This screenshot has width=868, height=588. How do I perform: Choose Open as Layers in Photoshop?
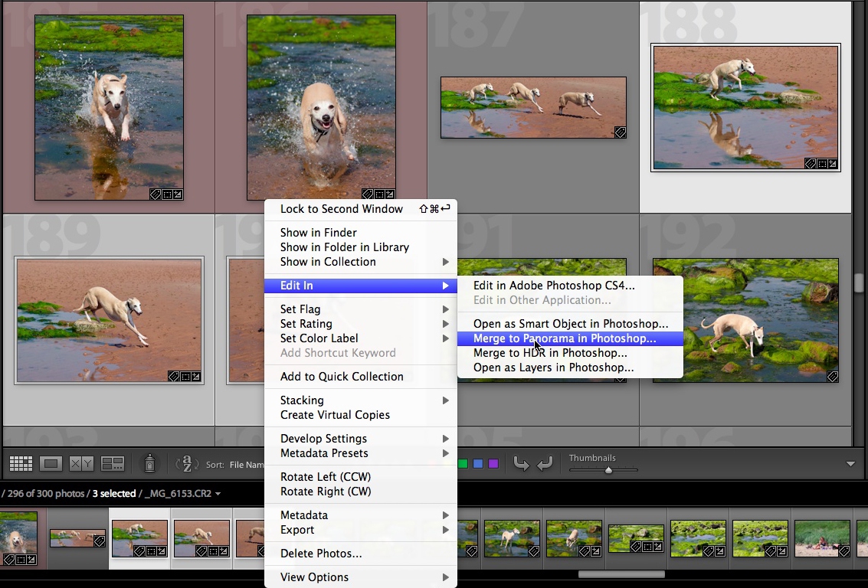[x=553, y=367]
